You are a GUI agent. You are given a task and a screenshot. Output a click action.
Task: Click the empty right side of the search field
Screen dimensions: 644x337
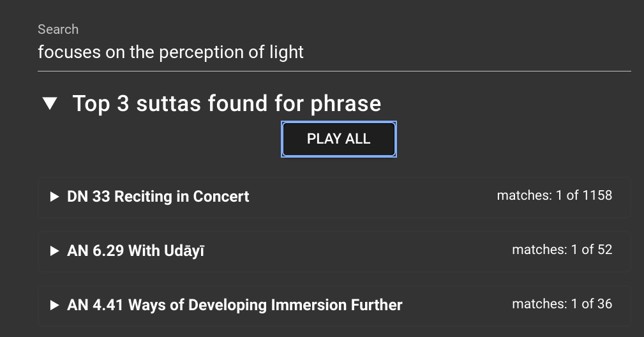click(468, 52)
